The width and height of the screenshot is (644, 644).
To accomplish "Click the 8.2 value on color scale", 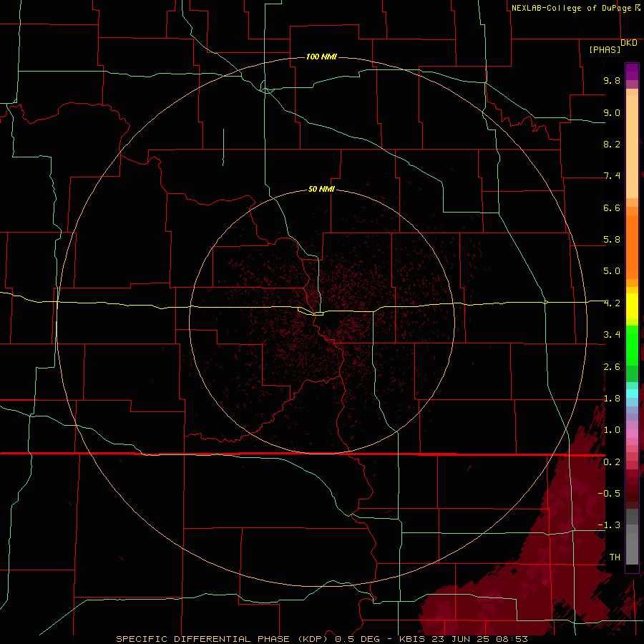I will (x=612, y=144).
